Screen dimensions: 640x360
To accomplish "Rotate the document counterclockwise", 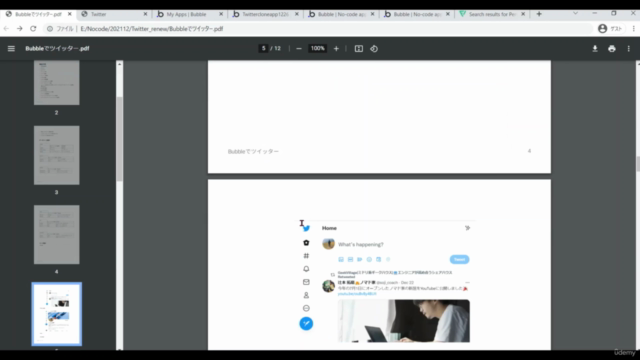I will tap(374, 49).
